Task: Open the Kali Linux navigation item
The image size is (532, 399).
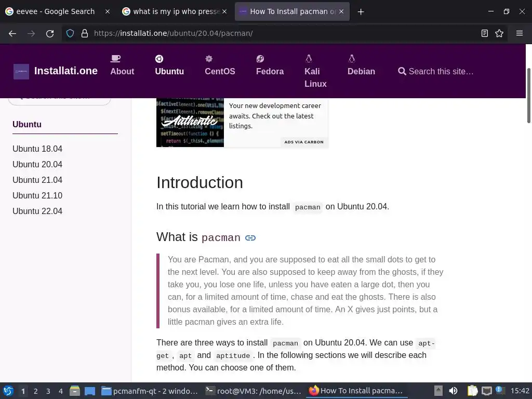Action: pyautogui.click(x=315, y=78)
